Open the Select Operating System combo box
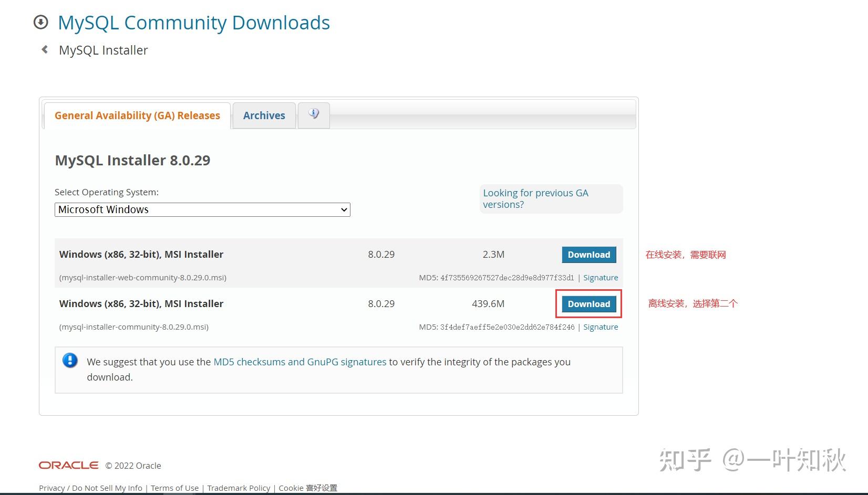 [x=202, y=209]
